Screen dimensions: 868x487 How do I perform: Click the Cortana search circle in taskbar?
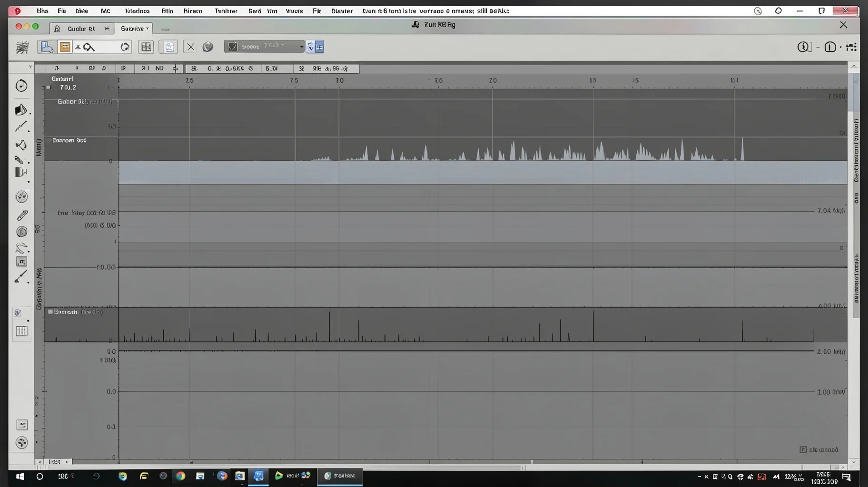tap(40, 476)
